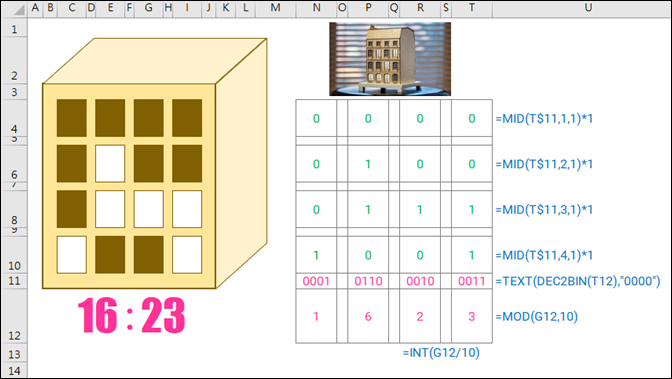Select row header 14
The height and width of the screenshot is (379, 672).
pos(15,370)
